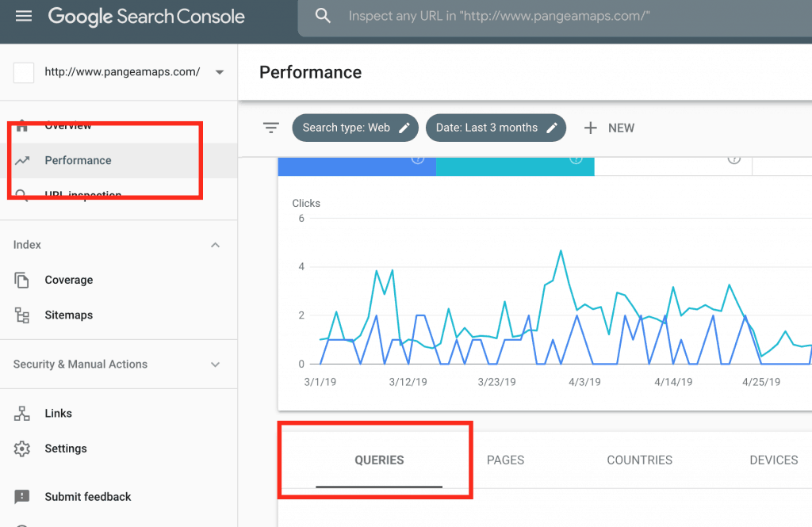Click the 4/25/19 date axis label
Image resolution: width=812 pixels, height=527 pixels.
coord(761,382)
